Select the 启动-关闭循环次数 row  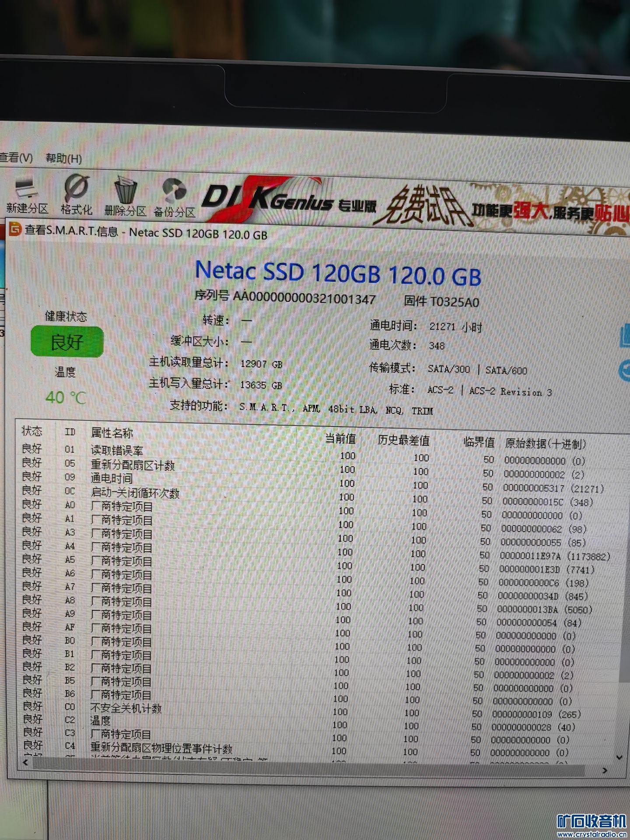click(x=307, y=496)
